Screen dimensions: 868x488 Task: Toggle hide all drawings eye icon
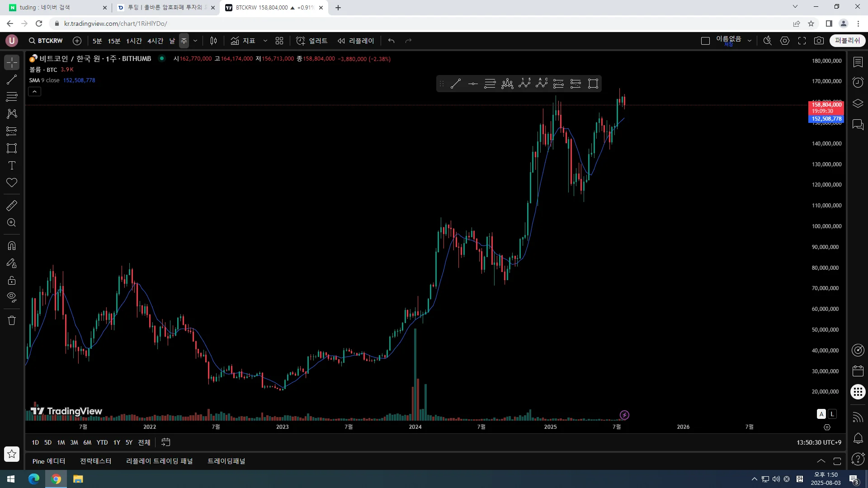click(12, 297)
